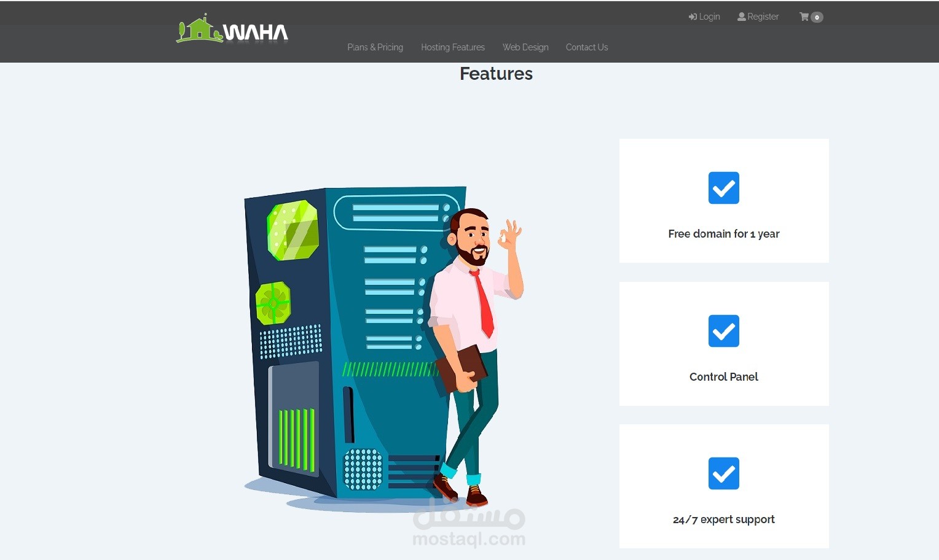
Task: Open Plans & Pricing menu
Action: 375,47
